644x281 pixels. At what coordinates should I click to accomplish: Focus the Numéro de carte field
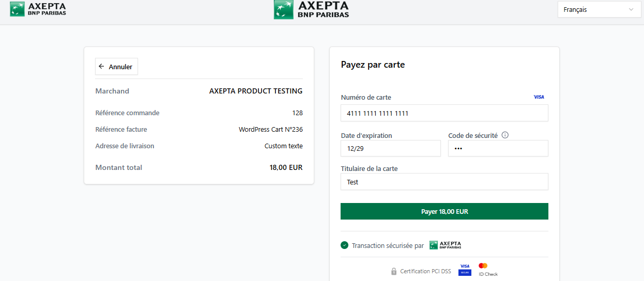[x=444, y=113]
